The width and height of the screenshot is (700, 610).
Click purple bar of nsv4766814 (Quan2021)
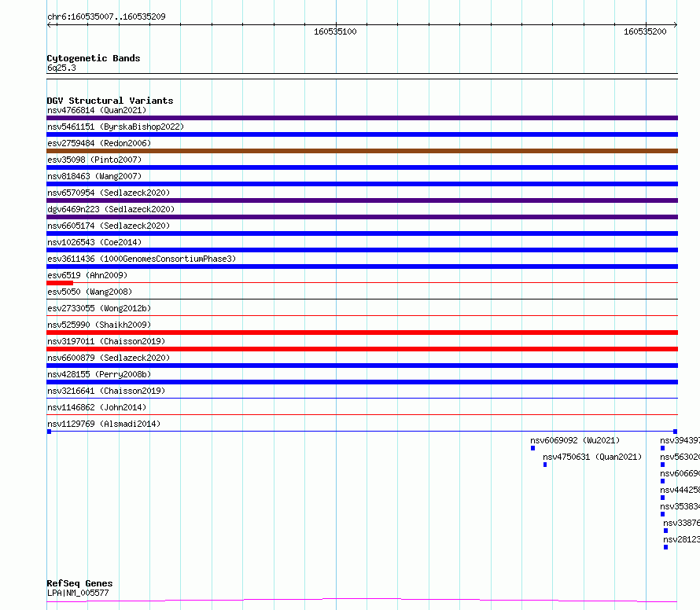pyautogui.click(x=362, y=118)
